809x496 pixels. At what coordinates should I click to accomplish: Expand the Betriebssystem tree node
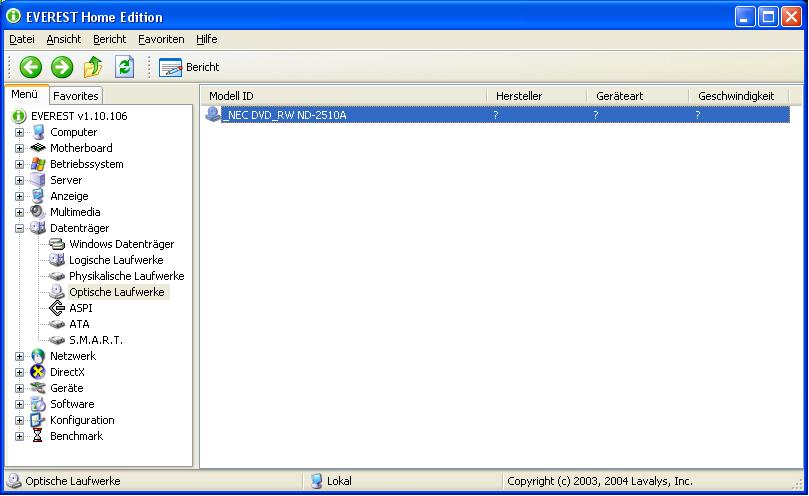tap(20, 165)
